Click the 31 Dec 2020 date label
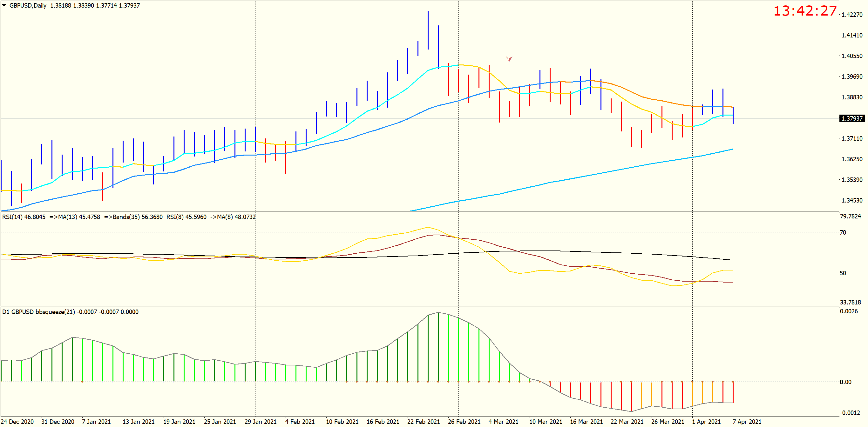Image resolution: width=868 pixels, height=427 pixels. (58, 422)
